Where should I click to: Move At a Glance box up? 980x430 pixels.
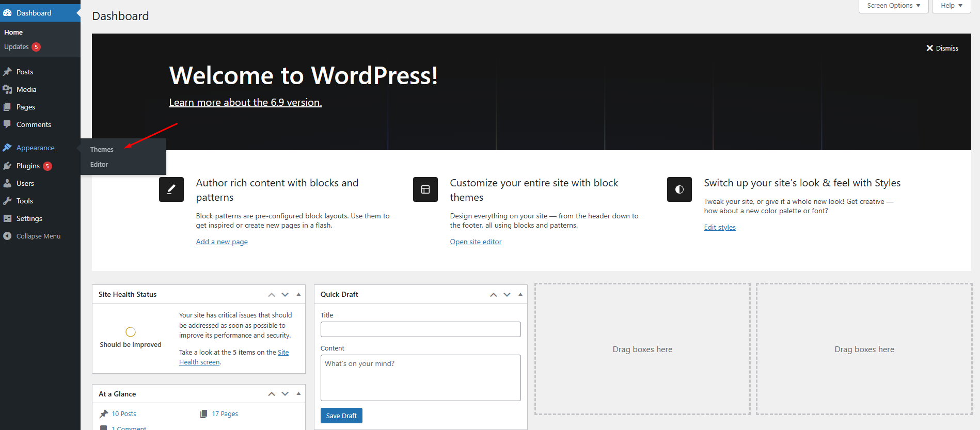[x=272, y=394]
